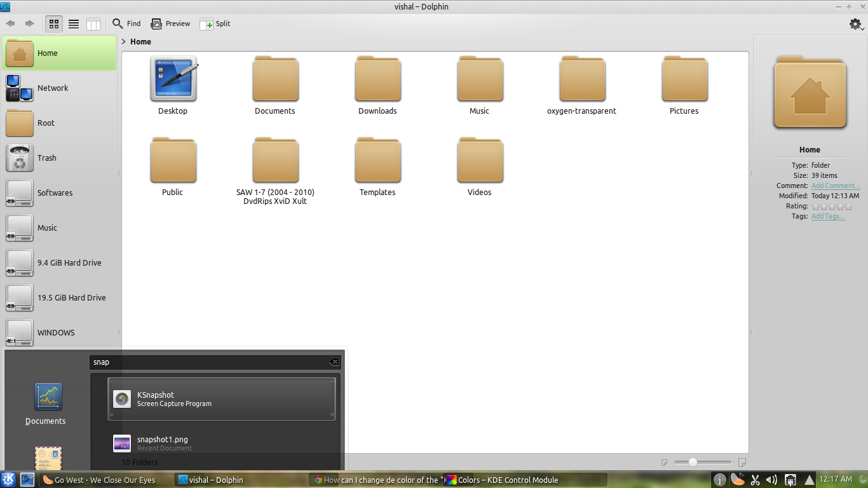Viewport: 868px width, 488px height.
Task: Open the Find search tool
Action: tap(126, 24)
